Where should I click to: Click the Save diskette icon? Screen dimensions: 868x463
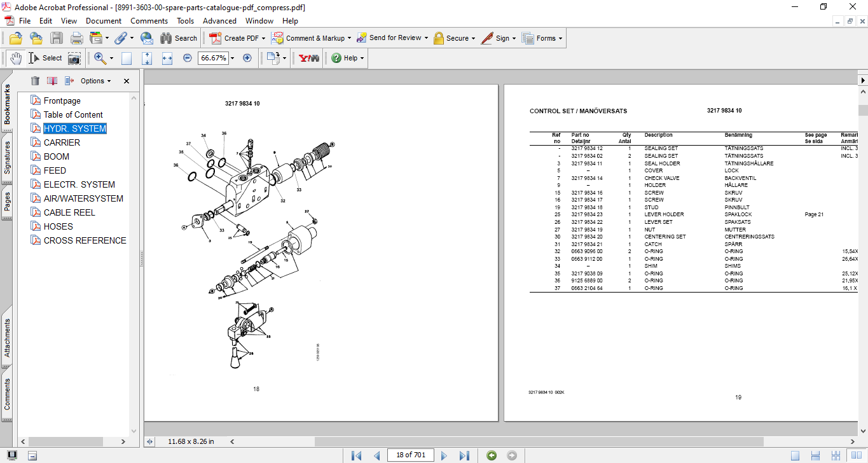click(57, 38)
